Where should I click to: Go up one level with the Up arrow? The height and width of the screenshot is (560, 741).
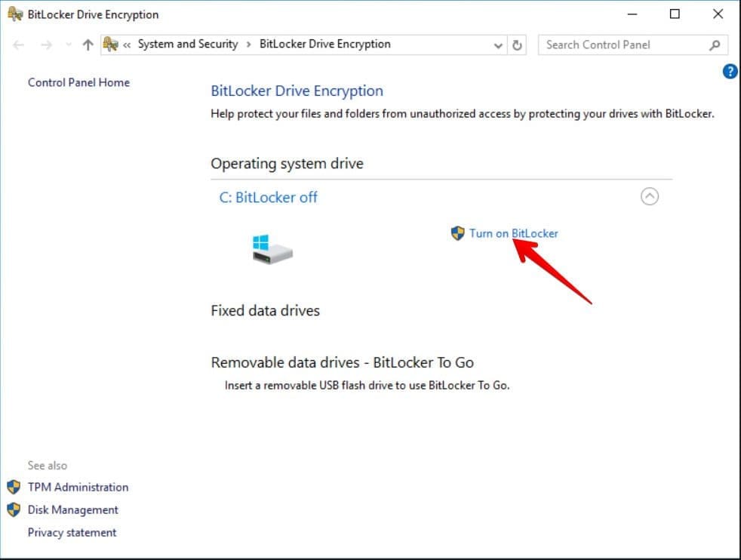88,45
